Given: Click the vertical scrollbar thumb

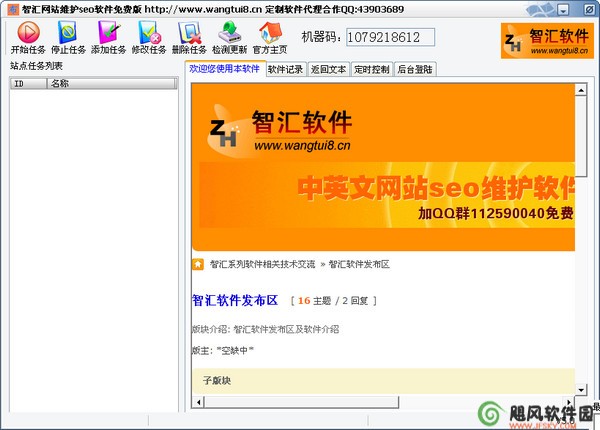Looking at the screenshot, I should (581, 136).
